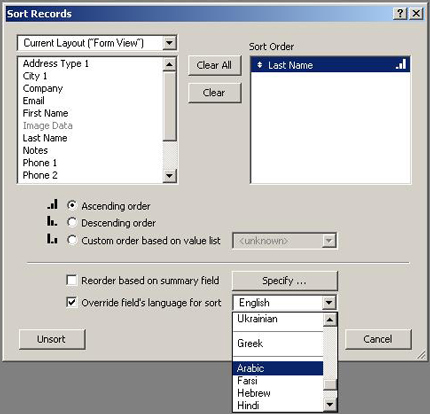Click the descending bars icon beside Descending order

(x=52, y=221)
